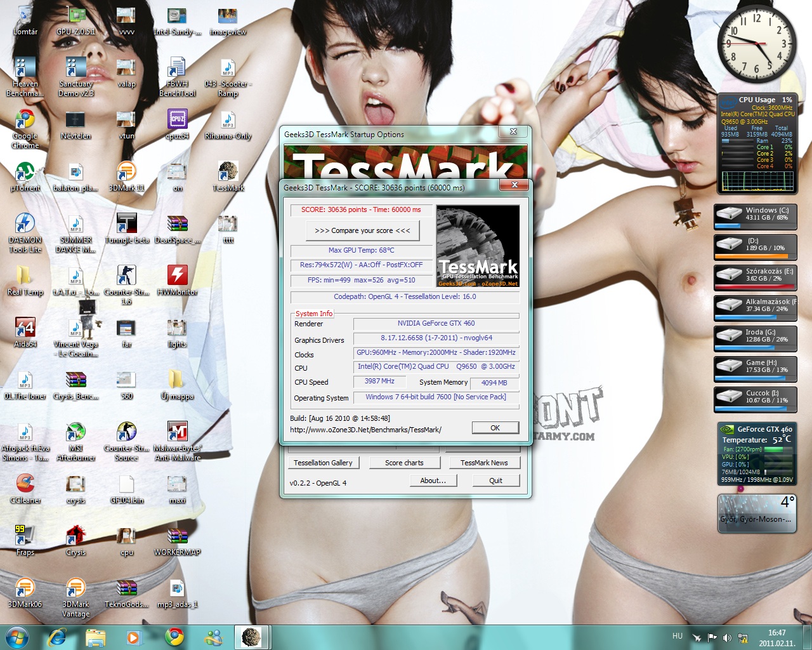Open Heaven Benchmark desktop shortcut
The image size is (812, 650).
point(25,77)
